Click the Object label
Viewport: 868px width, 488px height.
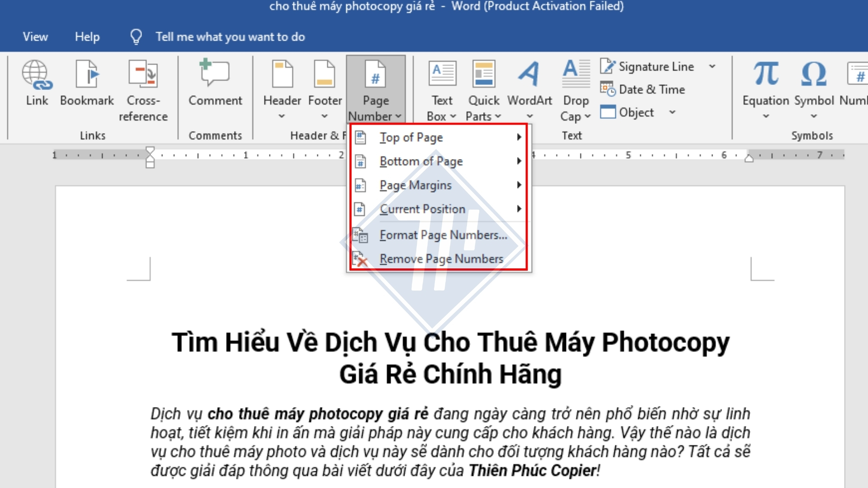click(636, 112)
